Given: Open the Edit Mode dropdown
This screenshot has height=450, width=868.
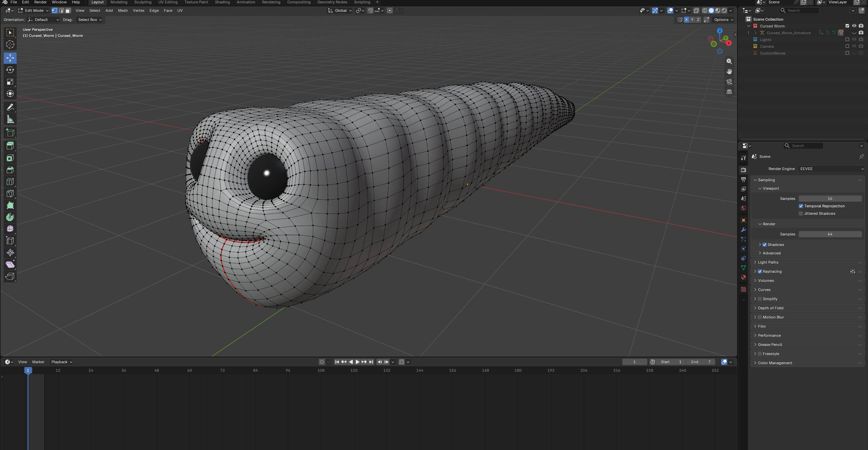Looking at the screenshot, I should 33,11.
